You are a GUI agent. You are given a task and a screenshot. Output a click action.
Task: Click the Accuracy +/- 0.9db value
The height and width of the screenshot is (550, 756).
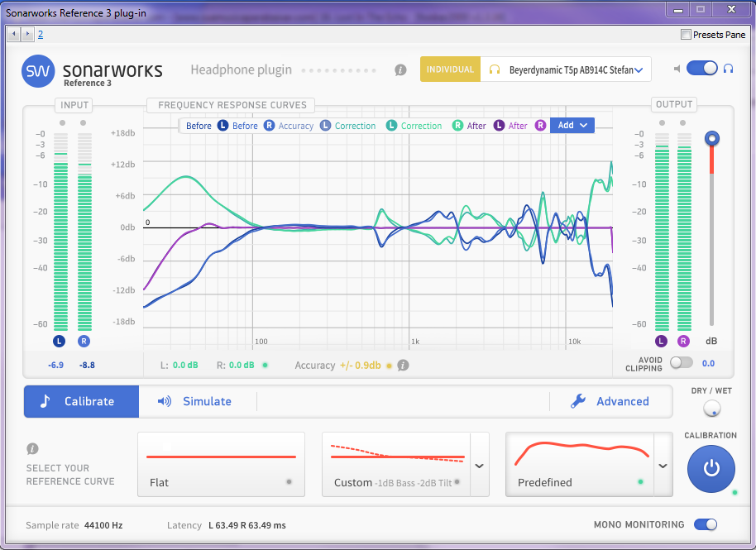pyautogui.click(x=360, y=366)
